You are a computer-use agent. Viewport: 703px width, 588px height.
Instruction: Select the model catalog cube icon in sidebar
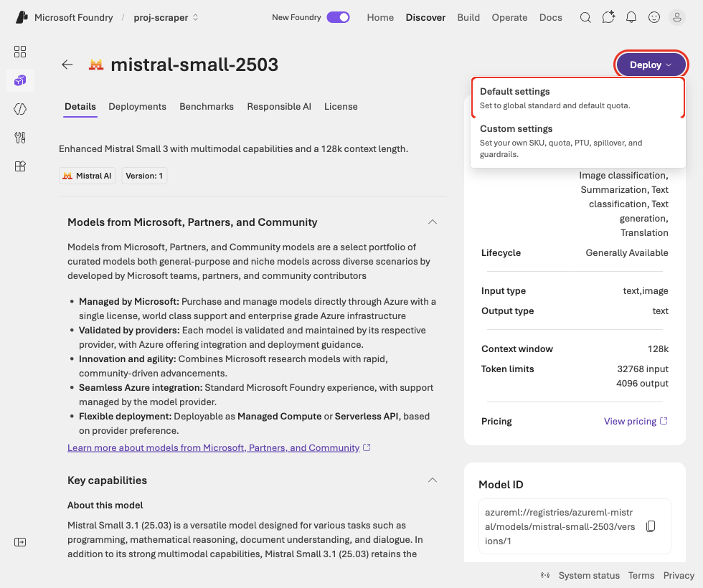[x=20, y=80]
